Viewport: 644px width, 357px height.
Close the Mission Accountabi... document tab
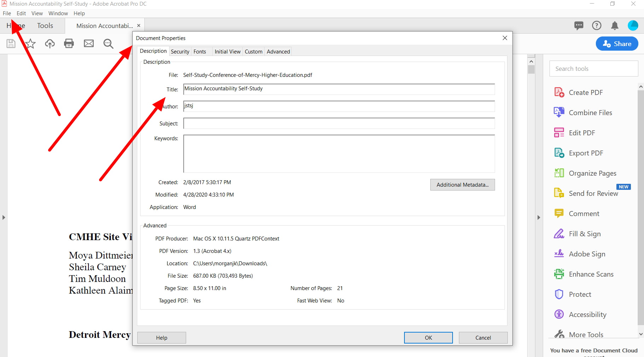(x=139, y=25)
